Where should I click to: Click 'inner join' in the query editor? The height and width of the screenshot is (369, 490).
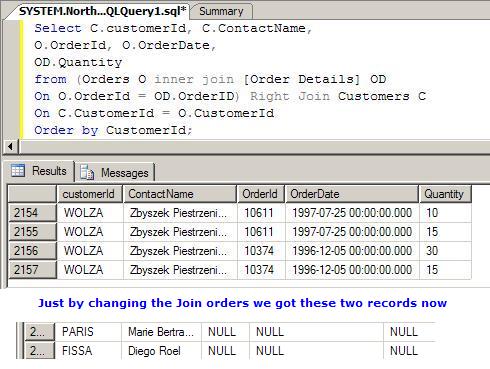click(194, 79)
